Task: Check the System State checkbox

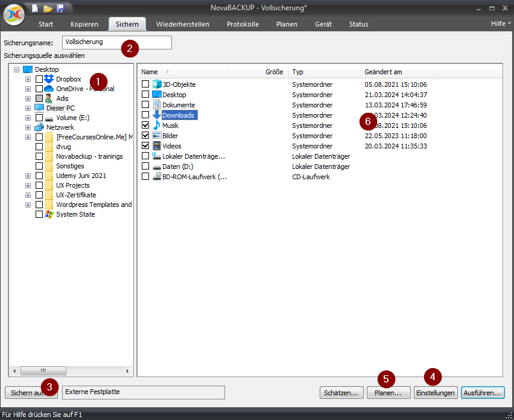Action: 39,214
